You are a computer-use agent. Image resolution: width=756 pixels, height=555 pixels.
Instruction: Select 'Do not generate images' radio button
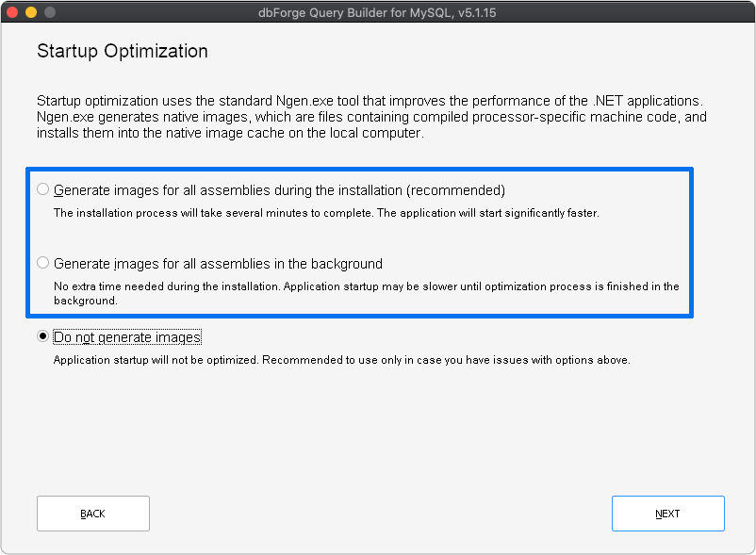tap(43, 335)
